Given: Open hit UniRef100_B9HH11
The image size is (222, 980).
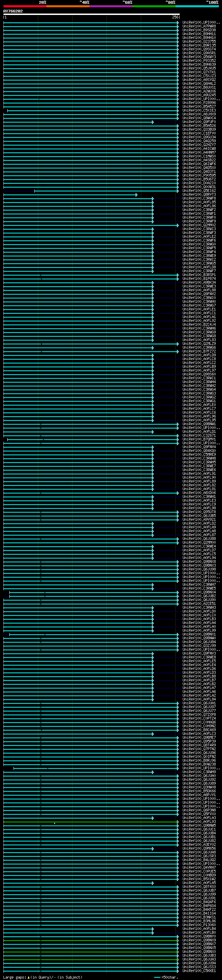Looking at the screenshot, I should pos(199,34).
